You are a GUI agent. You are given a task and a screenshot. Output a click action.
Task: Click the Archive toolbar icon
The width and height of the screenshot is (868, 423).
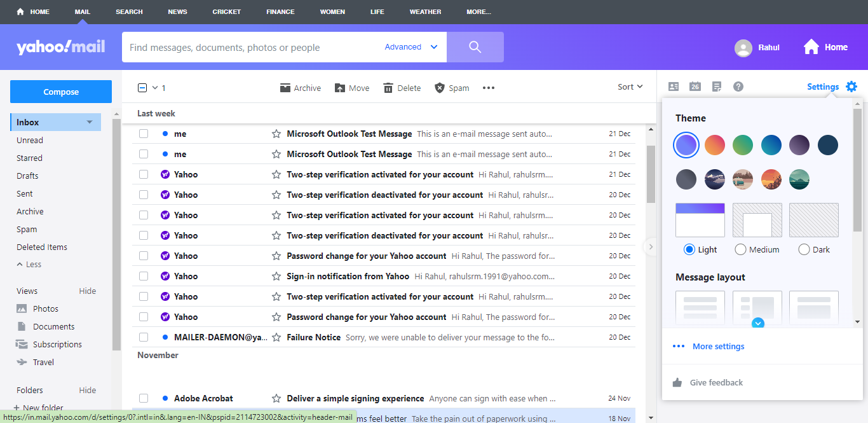(x=285, y=88)
